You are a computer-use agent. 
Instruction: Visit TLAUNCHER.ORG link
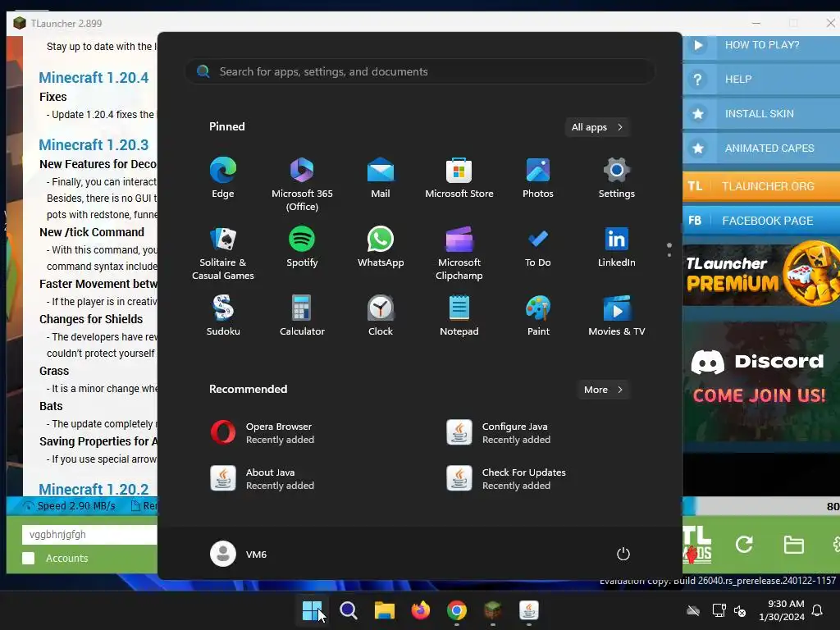[x=761, y=186]
